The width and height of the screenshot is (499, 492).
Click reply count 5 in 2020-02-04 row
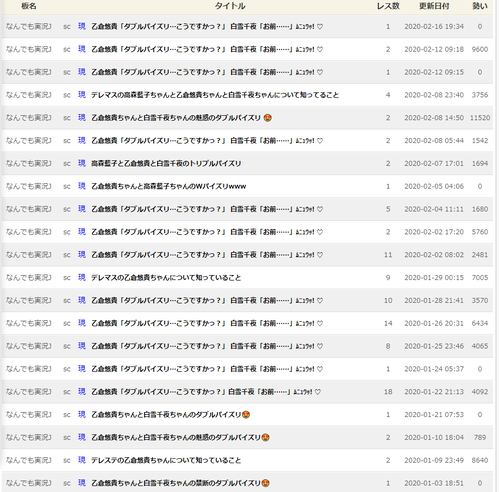388,209
